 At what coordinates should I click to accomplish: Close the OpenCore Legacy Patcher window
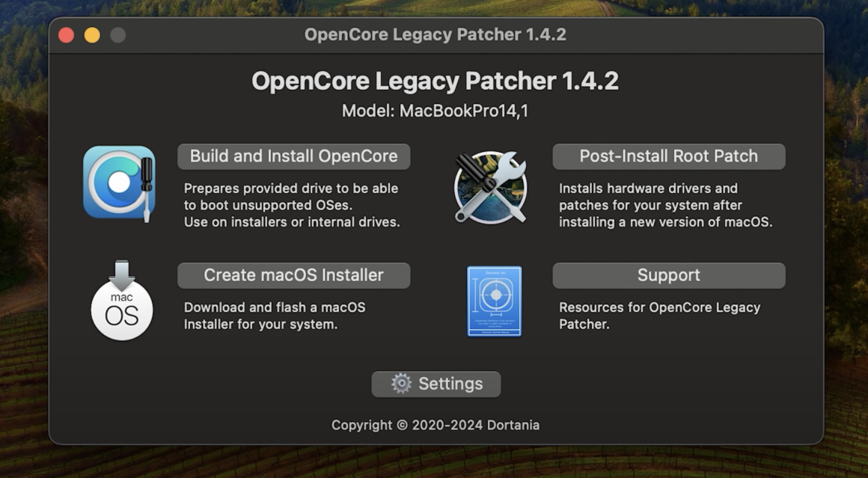[67, 35]
